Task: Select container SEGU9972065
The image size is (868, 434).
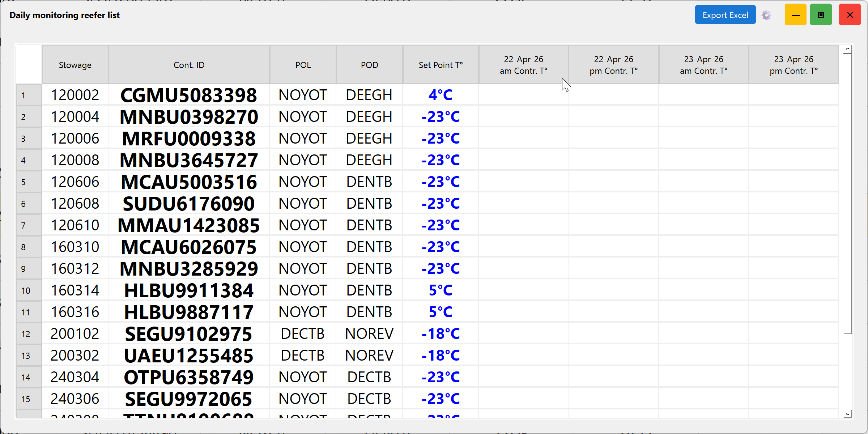Action: point(189,399)
